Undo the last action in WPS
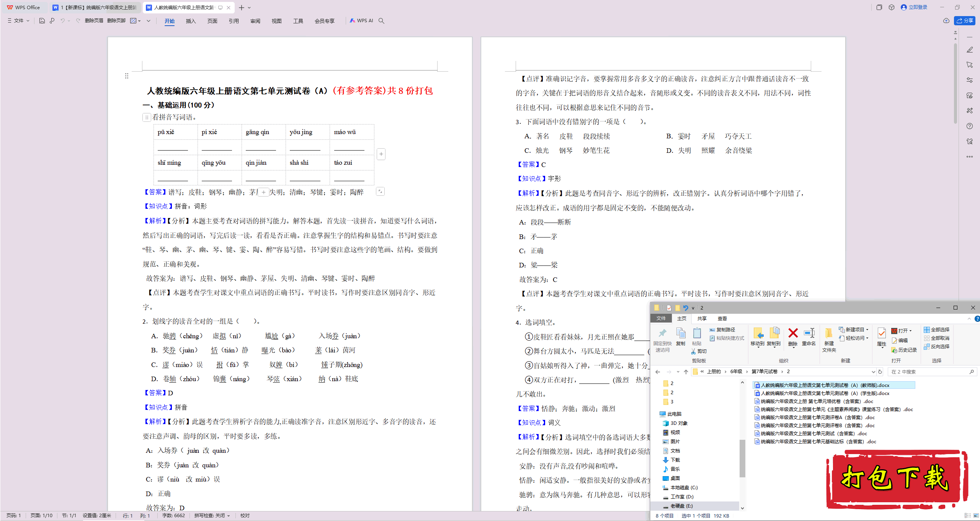980x521 pixels. pyautogui.click(x=62, y=21)
